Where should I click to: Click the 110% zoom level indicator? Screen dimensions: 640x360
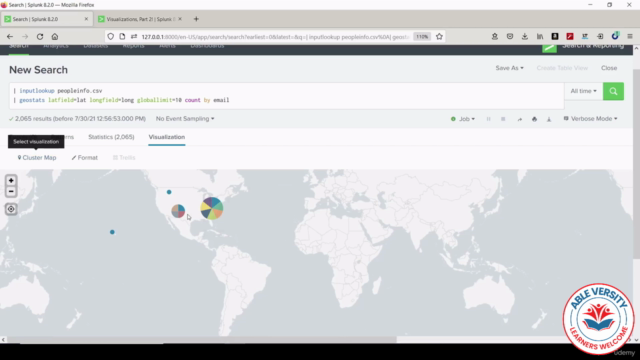[x=422, y=36]
